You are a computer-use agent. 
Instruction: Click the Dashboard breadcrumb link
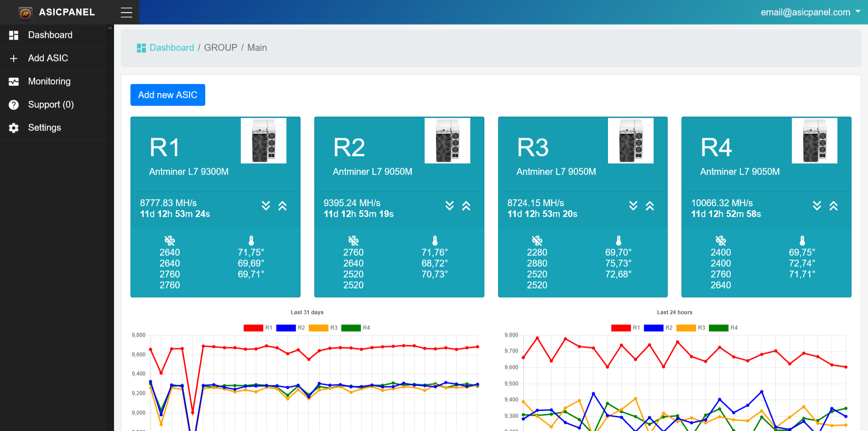(172, 48)
